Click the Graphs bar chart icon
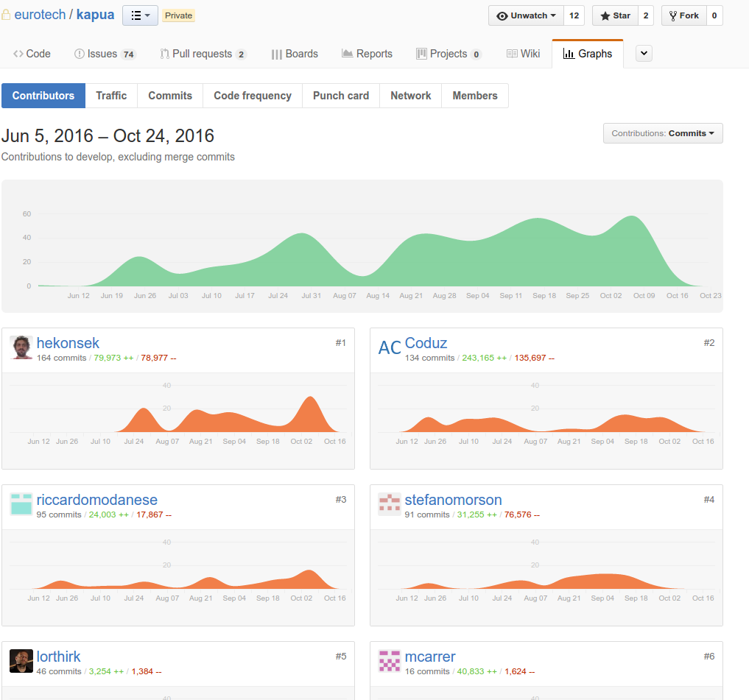Image resolution: width=749 pixels, height=700 pixels. click(569, 54)
